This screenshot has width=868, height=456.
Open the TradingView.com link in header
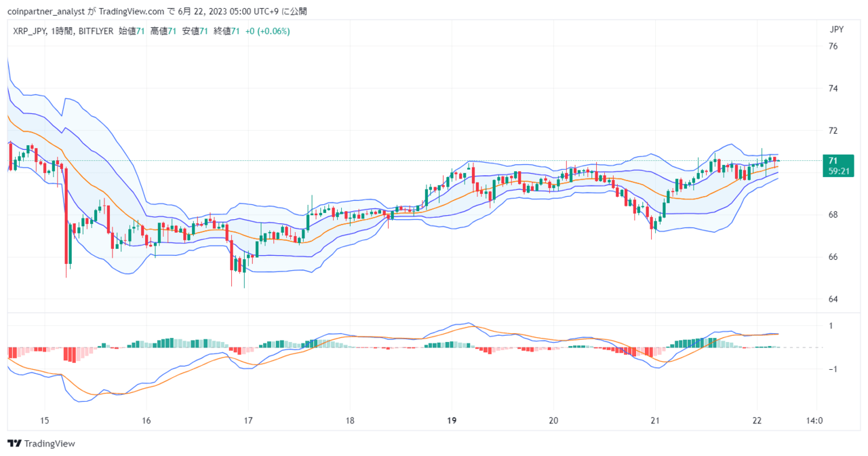(132, 12)
